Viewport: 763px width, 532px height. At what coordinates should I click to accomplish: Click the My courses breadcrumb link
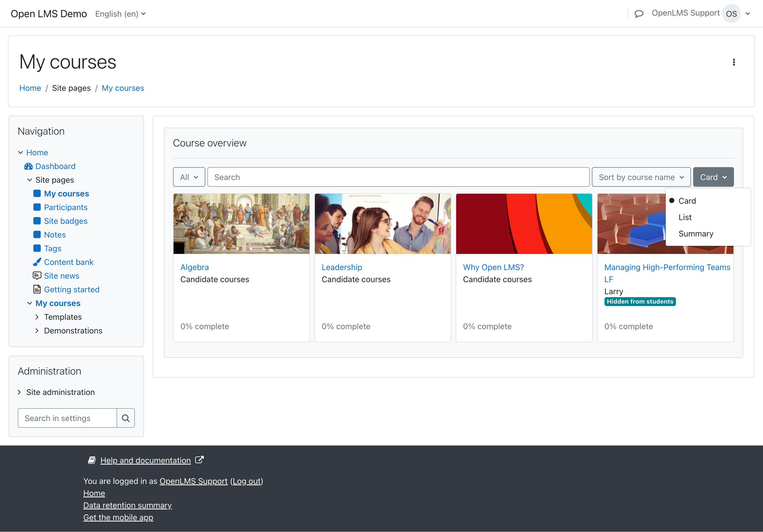pos(123,88)
